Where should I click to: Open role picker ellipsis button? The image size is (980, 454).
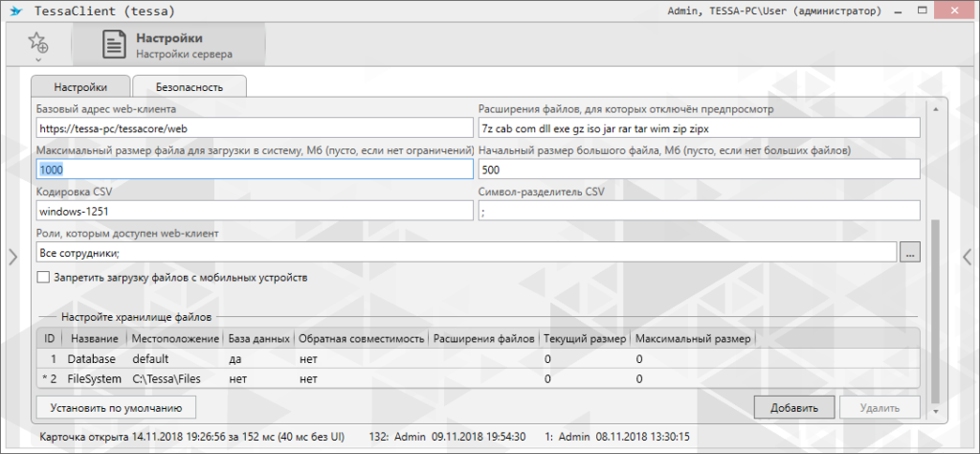910,252
